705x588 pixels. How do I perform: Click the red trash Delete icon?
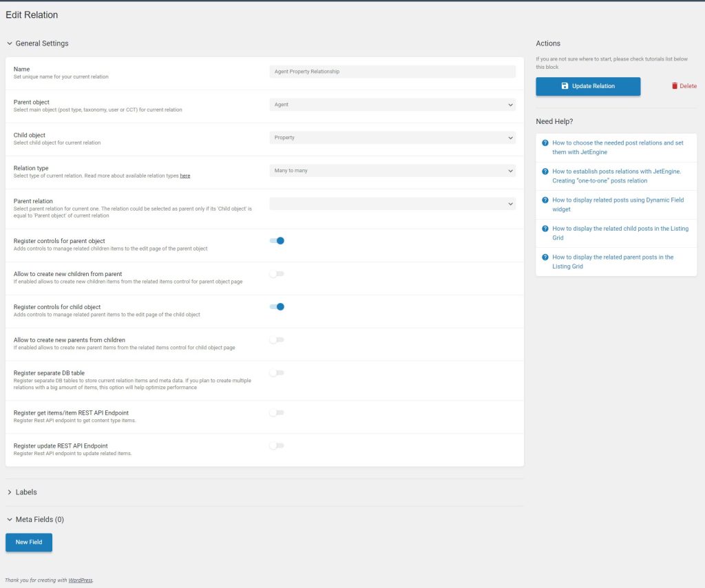(675, 86)
